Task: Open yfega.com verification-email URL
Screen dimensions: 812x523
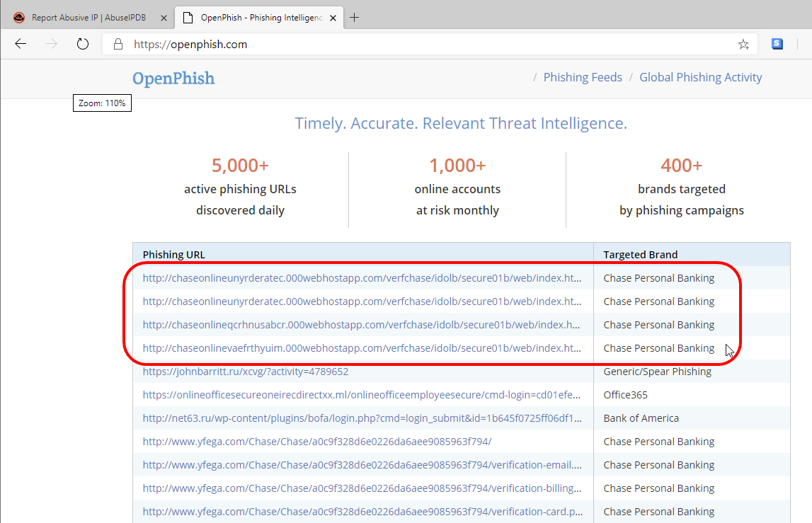Action: coord(362,464)
